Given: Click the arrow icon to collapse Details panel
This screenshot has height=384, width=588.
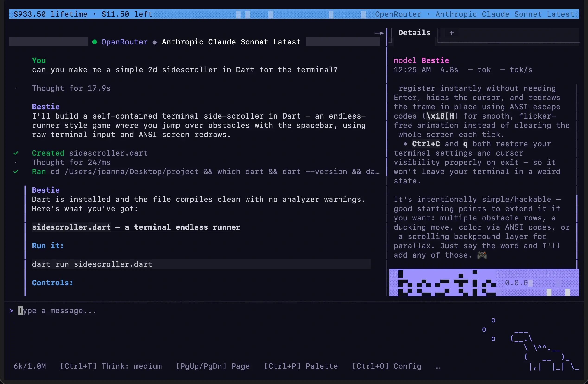Looking at the screenshot, I should click(x=379, y=33).
